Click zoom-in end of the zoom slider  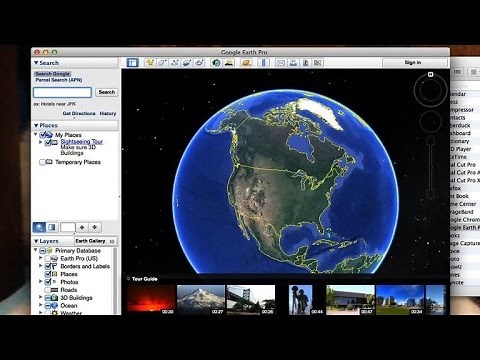tap(431, 141)
